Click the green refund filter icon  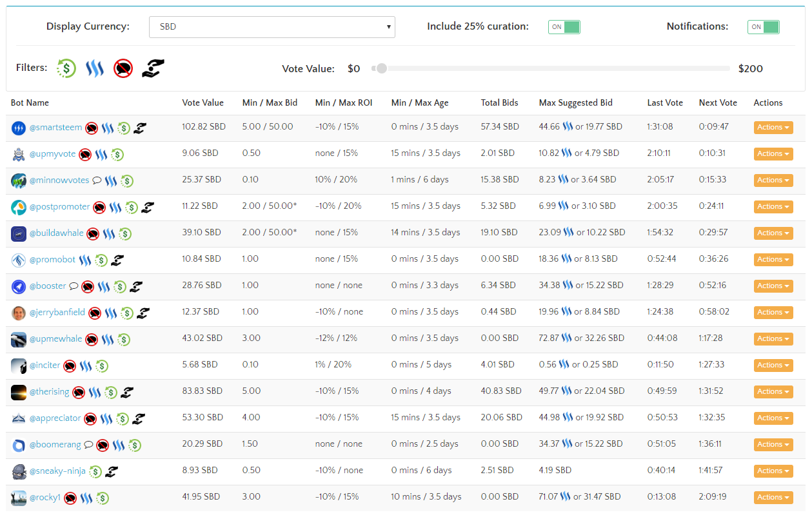(66, 68)
